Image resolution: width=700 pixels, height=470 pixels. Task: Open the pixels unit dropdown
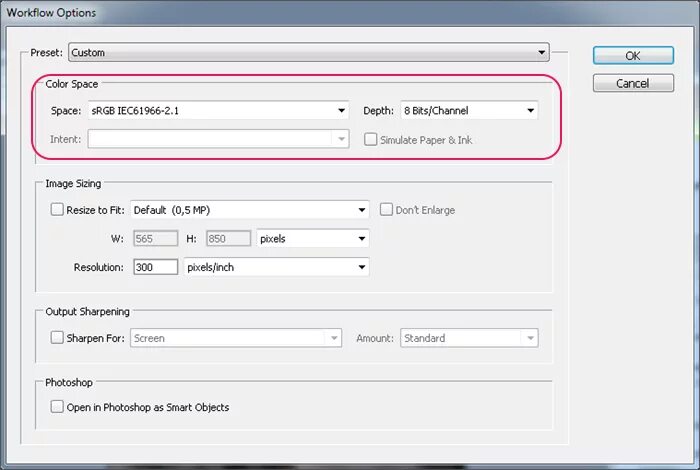coord(312,238)
